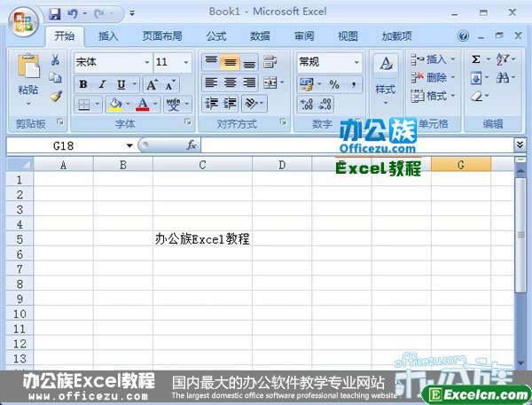Toggle Bold formatting

[x=83, y=85]
